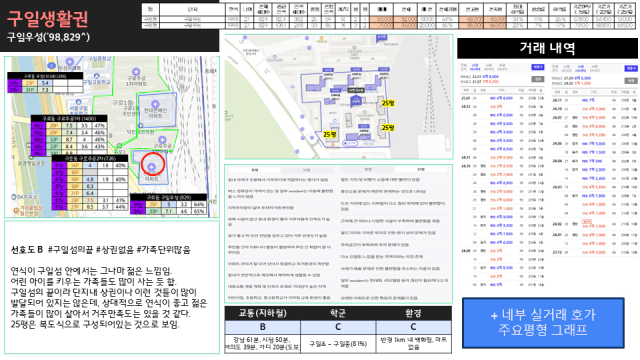Click the 64% cell in the 구일우성 table
The image size is (640, 360).
pos(199,204)
